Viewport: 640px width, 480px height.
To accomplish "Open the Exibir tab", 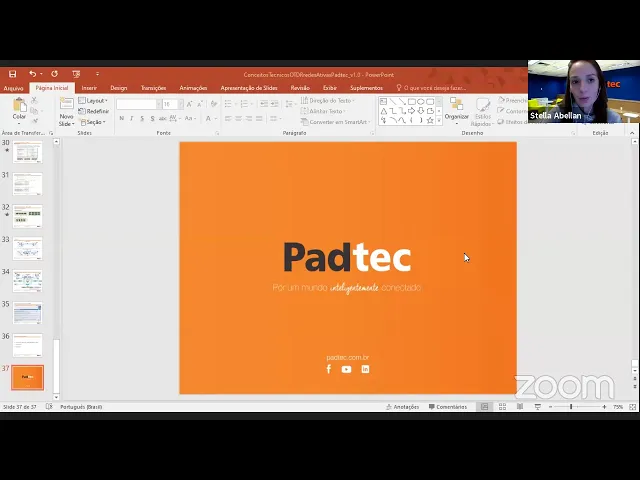I will (x=330, y=88).
